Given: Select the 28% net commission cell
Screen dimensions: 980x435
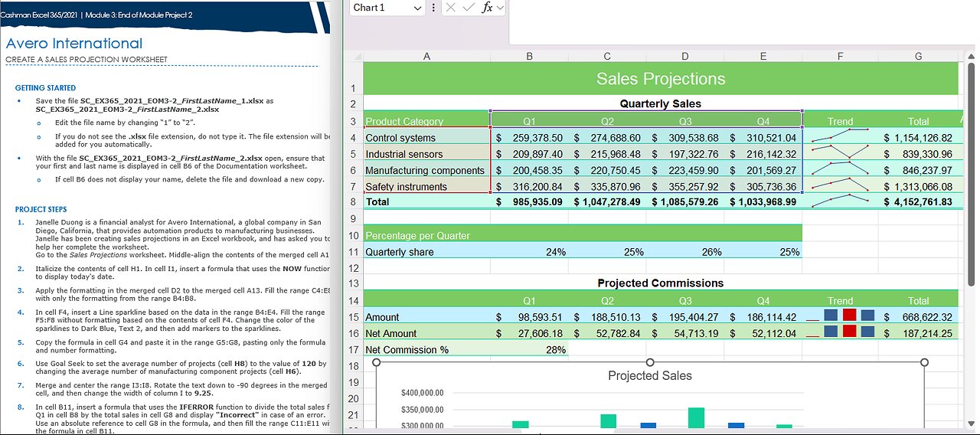Looking at the screenshot, I should 529,350.
